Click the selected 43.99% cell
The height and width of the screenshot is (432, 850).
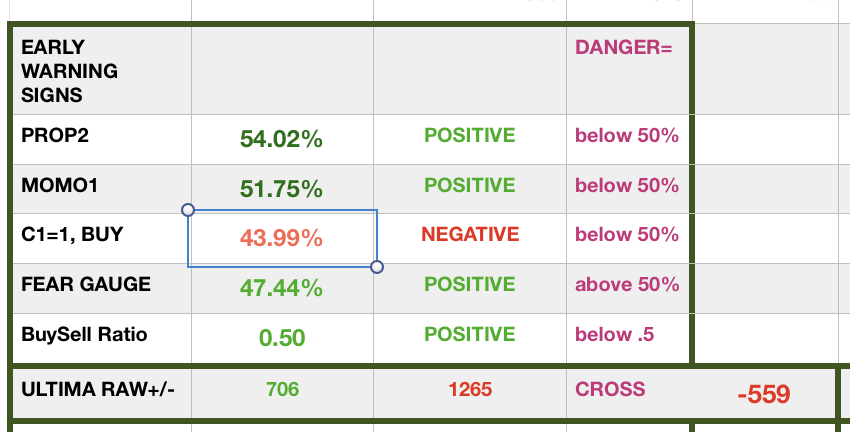point(281,239)
